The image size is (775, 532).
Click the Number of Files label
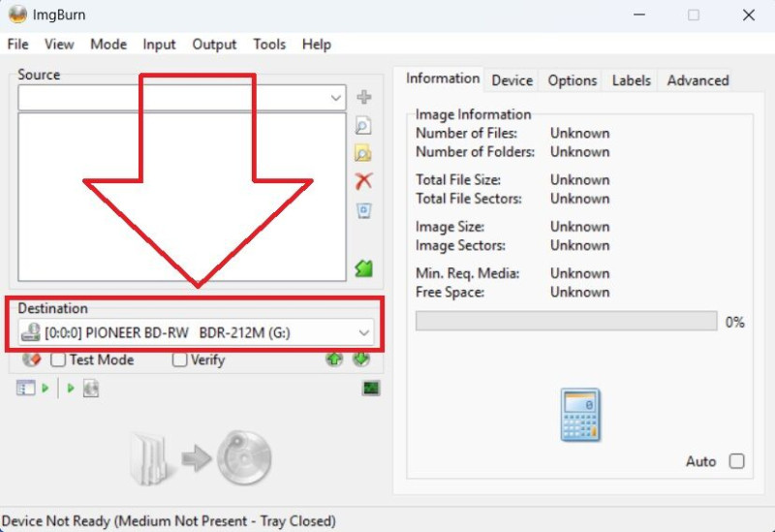[x=466, y=134]
